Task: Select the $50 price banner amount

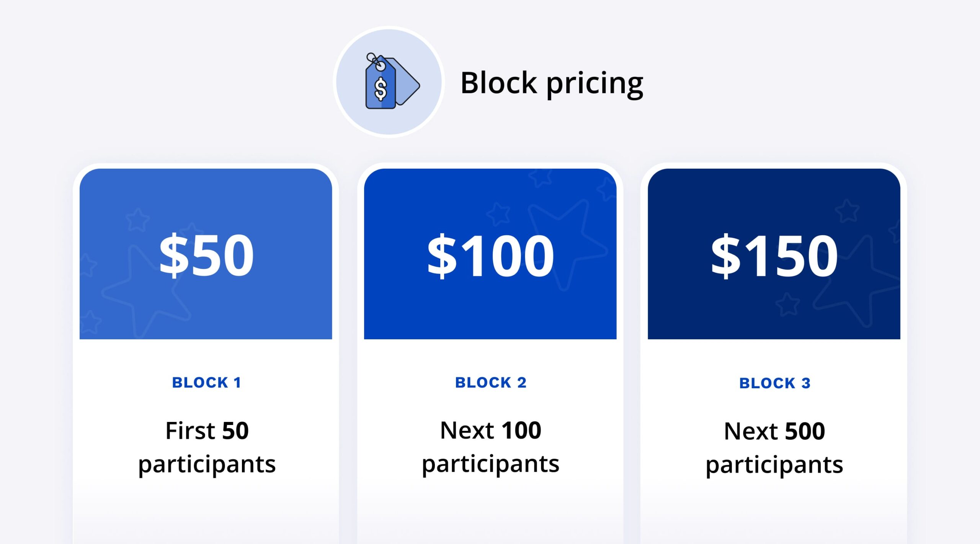Action: click(206, 255)
